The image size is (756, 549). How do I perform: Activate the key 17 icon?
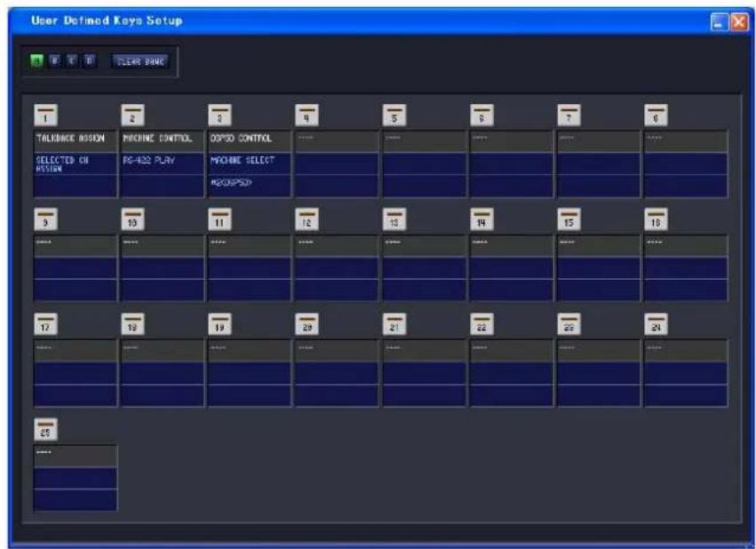[x=46, y=324]
